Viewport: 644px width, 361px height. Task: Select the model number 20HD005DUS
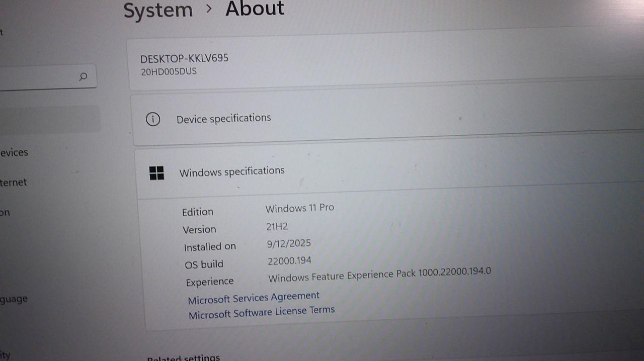pyautogui.click(x=169, y=72)
